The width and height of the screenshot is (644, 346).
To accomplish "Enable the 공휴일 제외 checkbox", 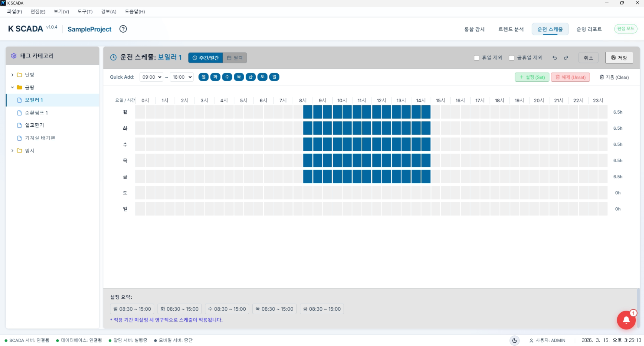I will point(512,58).
